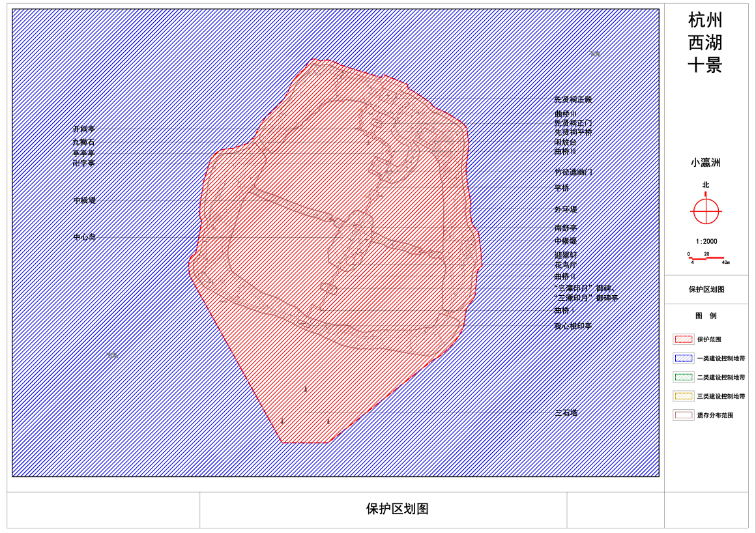The image size is (756, 533).
Task: Select the 保护范围 legend text
Action: point(709,339)
